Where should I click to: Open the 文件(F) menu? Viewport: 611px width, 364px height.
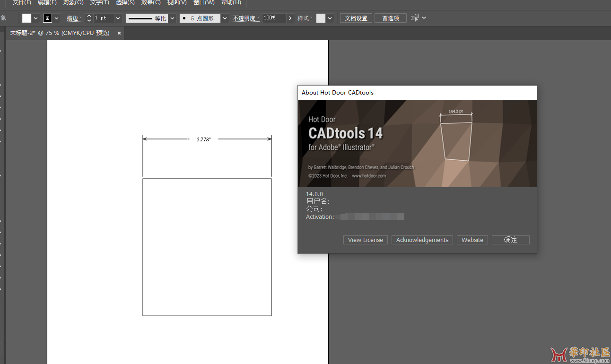(22, 2)
